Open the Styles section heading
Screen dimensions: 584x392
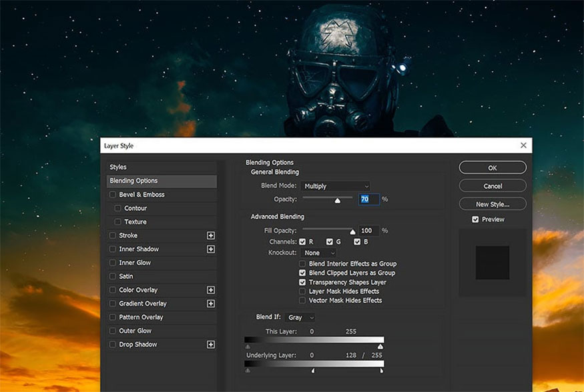(162, 167)
